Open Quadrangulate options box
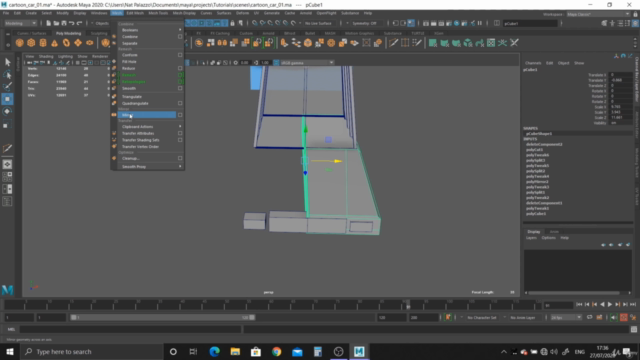Viewport: 640px width, 360px height. [180, 103]
